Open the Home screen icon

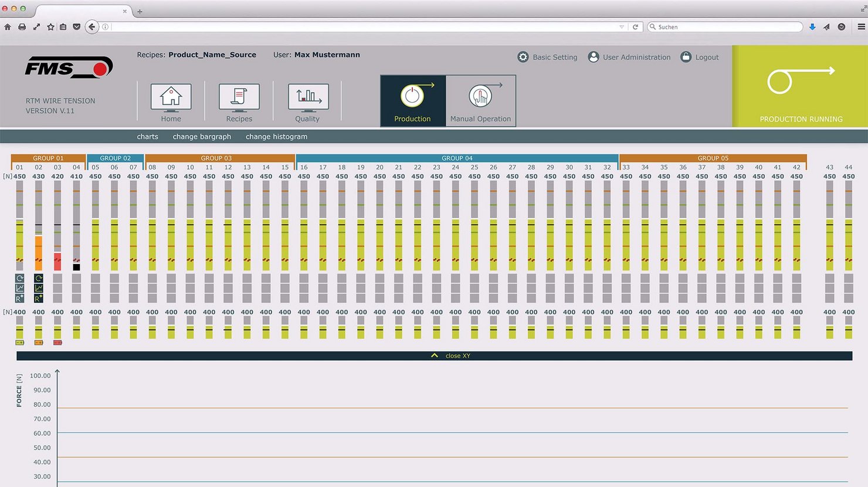pos(171,97)
